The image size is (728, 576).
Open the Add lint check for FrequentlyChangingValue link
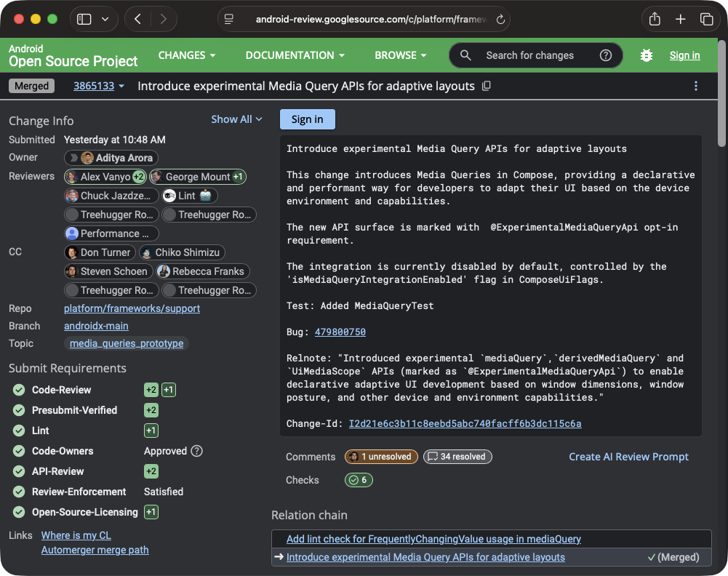433,539
